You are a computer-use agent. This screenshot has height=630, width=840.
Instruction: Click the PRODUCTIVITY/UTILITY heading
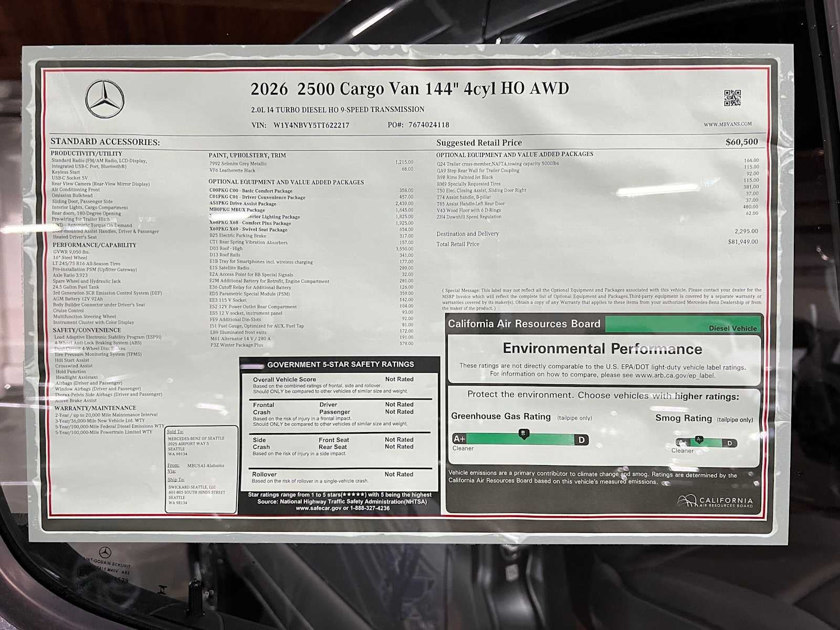(87, 154)
